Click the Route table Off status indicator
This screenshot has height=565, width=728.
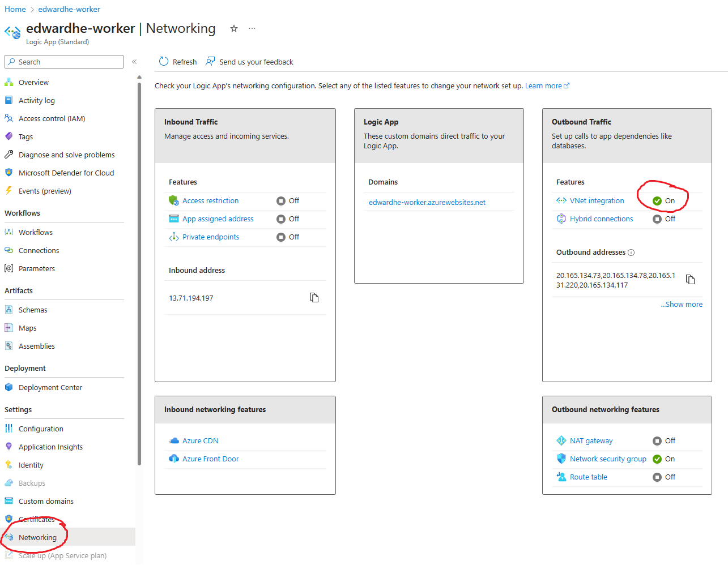[x=657, y=477]
